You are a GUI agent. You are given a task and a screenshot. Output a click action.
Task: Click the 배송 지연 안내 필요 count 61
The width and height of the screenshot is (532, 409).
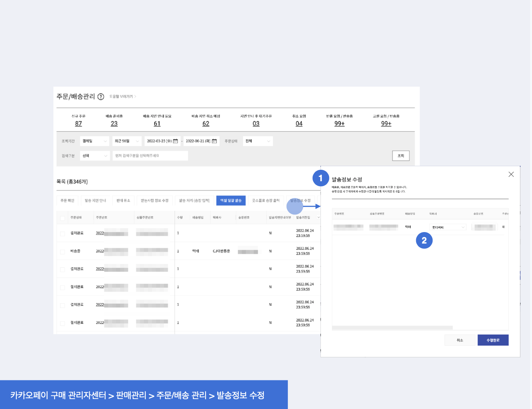click(x=157, y=124)
